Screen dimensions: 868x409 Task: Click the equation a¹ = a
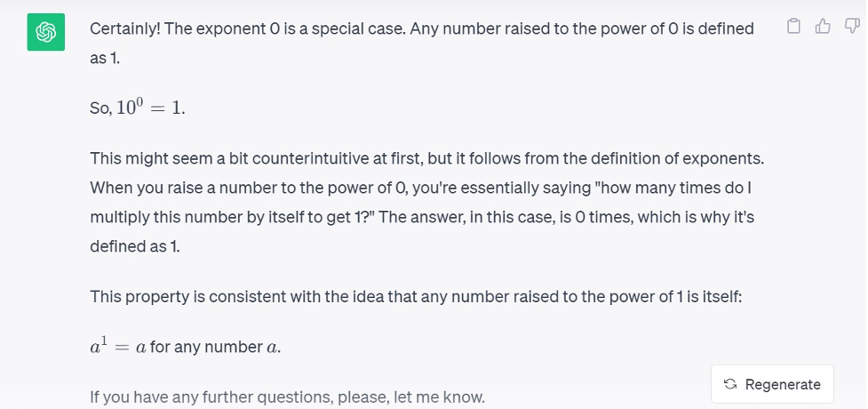(x=118, y=347)
